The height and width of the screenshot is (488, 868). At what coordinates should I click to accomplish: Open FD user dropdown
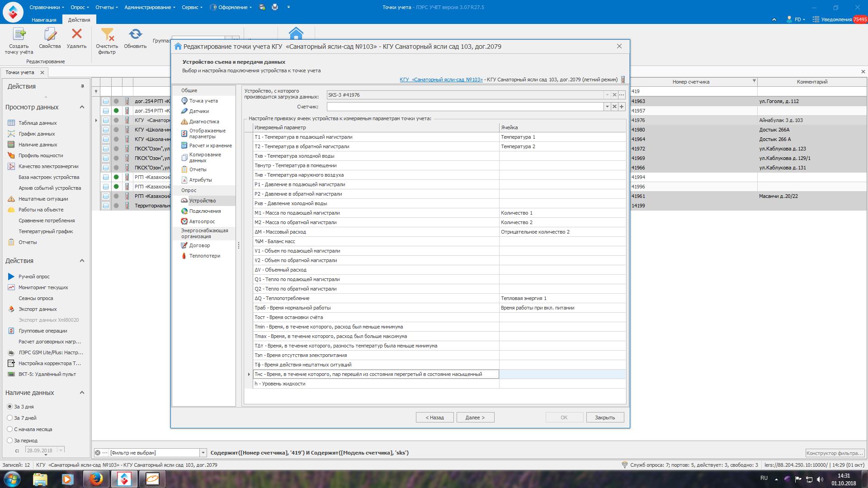coord(796,19)
